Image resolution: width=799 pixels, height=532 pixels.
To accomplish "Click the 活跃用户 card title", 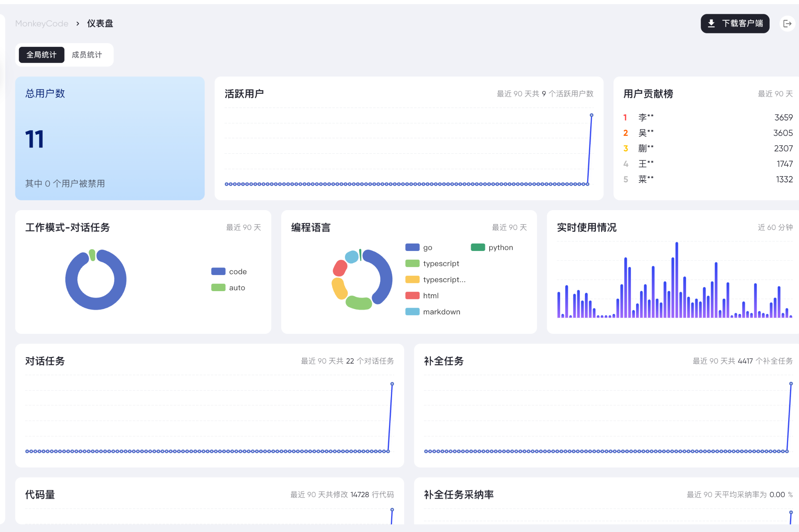I will (x=244, y=94).
